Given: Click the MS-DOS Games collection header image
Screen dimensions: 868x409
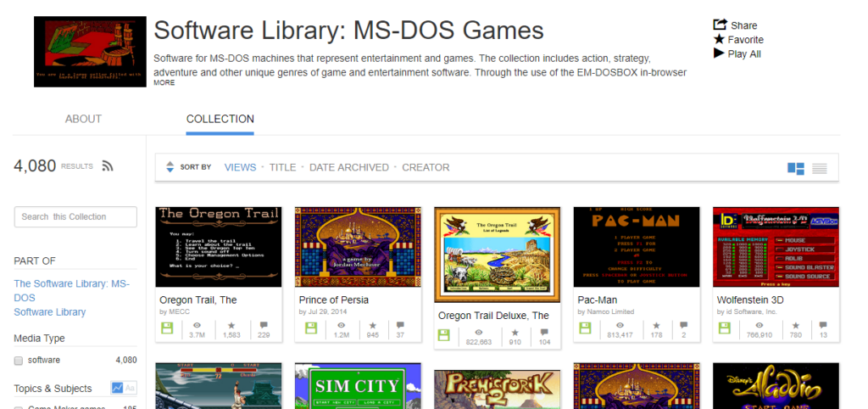Looking at the screenshot, I should [x=90, y=52].
